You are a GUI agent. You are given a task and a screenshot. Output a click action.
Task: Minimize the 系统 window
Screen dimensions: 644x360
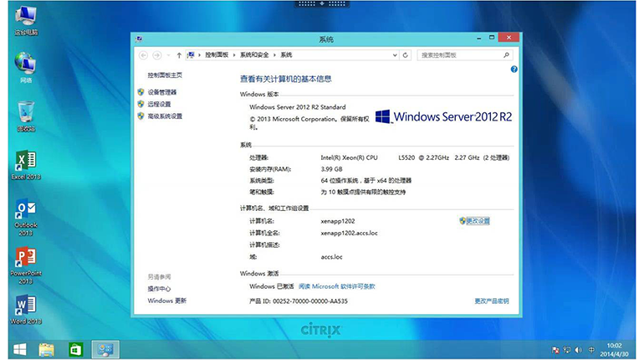pos(479,38)
